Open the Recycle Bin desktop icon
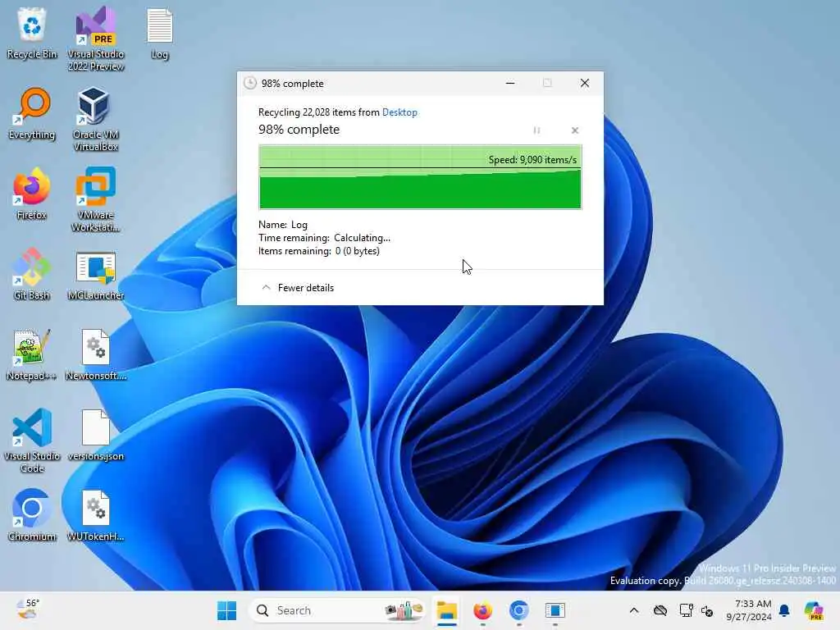The height and width of the screenshot is (630, 840). (x=32, y=33)
